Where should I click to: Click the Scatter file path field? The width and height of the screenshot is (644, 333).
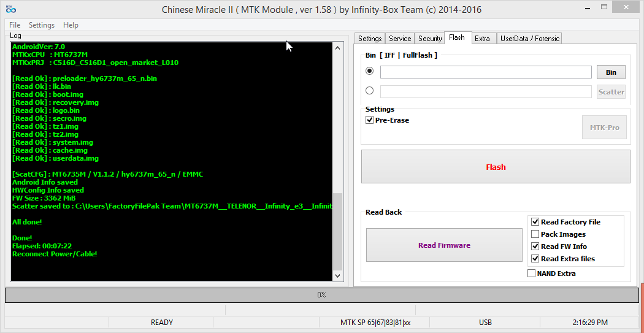(x=486, y=91)
